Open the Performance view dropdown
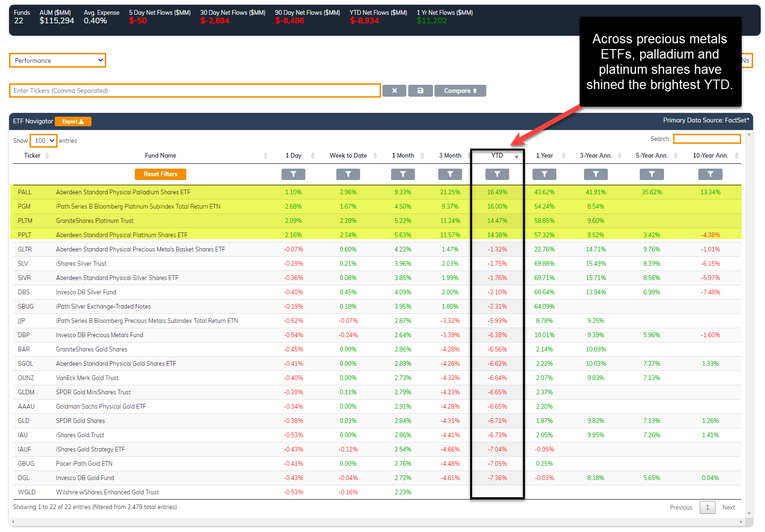 point(58,60)
